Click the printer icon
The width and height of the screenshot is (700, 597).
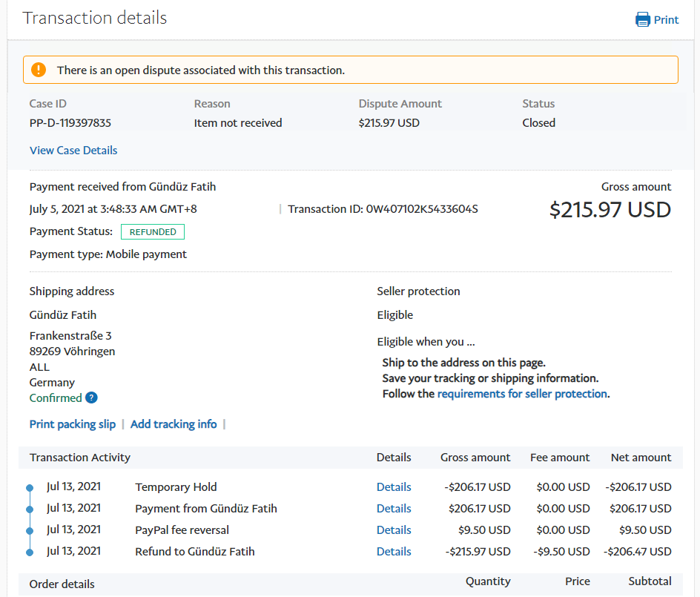click(643, 20)
